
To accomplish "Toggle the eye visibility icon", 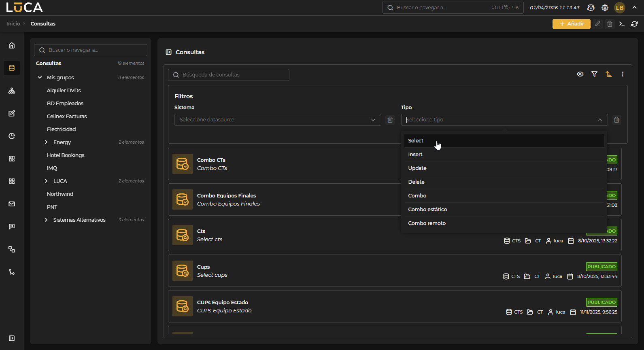I will [x=580, y=74].
